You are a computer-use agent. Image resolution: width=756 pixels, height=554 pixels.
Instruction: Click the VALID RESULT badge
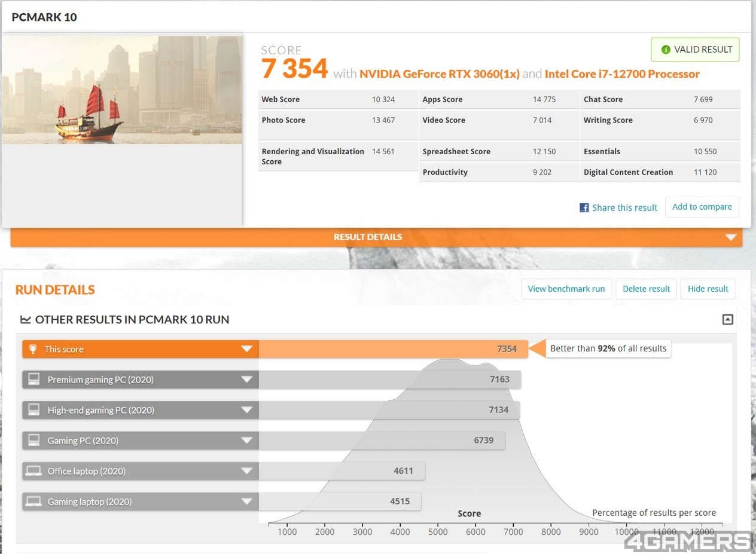tap(695, 50)
